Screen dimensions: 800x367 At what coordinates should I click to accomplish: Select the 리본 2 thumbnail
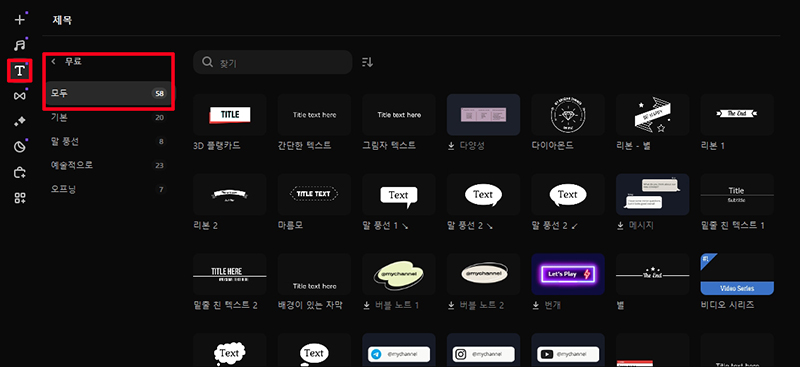click(230, 194)
